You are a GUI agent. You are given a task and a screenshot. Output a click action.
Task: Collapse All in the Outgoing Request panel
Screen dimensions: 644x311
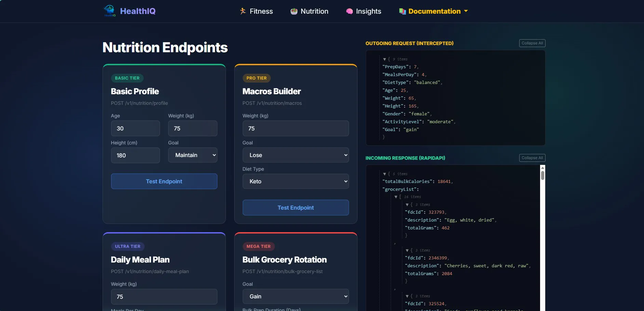tap(532, 43)
